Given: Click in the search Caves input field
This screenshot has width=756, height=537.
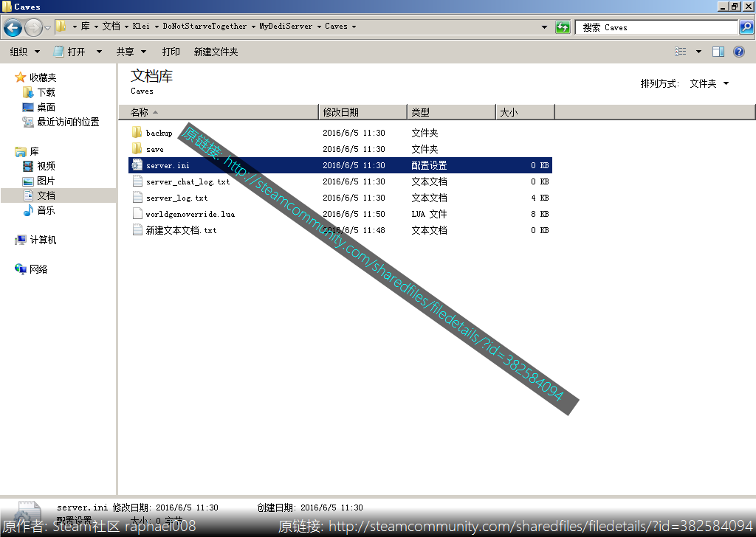Looking at the screenshot, I should click(656, 27).
